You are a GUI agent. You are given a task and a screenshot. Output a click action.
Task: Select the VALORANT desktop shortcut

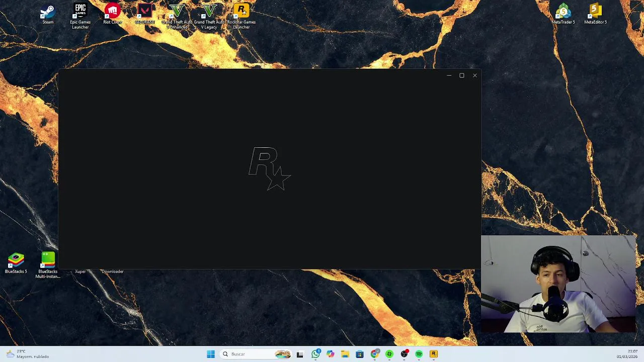pos(145,14)
